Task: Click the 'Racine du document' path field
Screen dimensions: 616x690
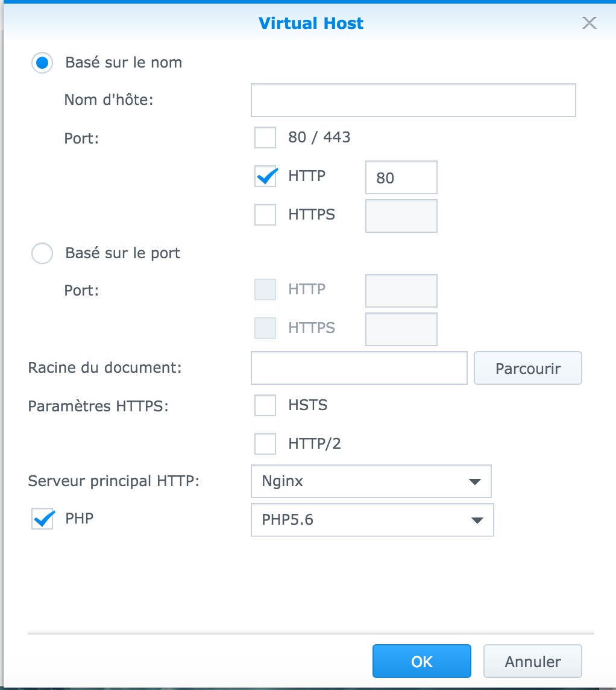Action: 359,368
